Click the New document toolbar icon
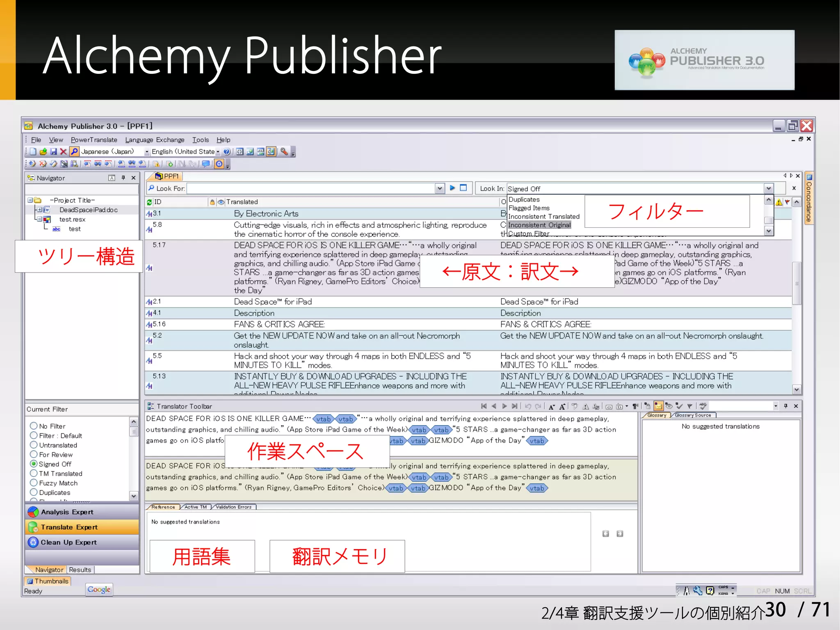Viewport: 840px width, 630px height. pyautogui.click(x=33, y=151)
